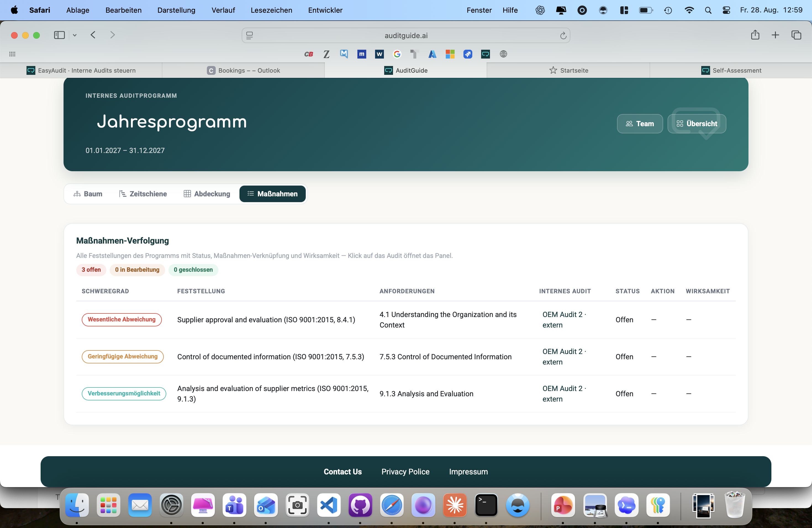Open Terminal from the Dock
Screen dimensions: 812x528
pyautogui.click(x=486, y=505)
